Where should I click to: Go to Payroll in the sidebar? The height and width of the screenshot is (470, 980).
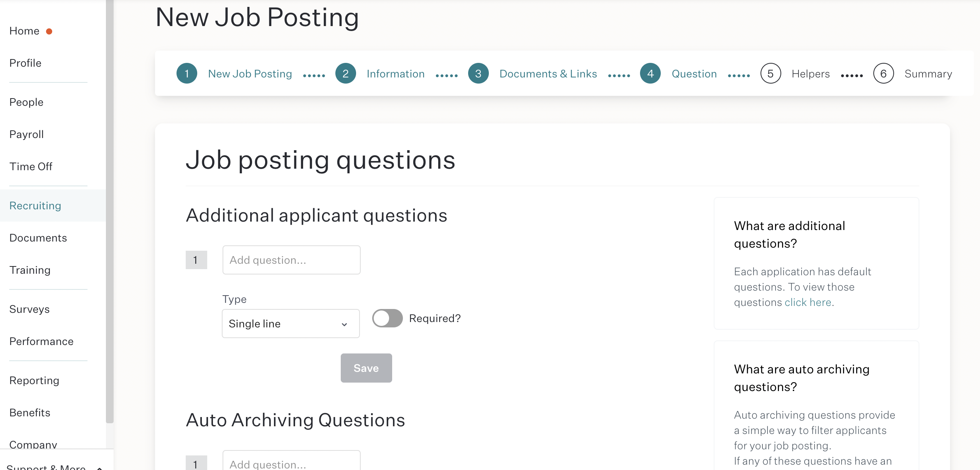point(26,134)
